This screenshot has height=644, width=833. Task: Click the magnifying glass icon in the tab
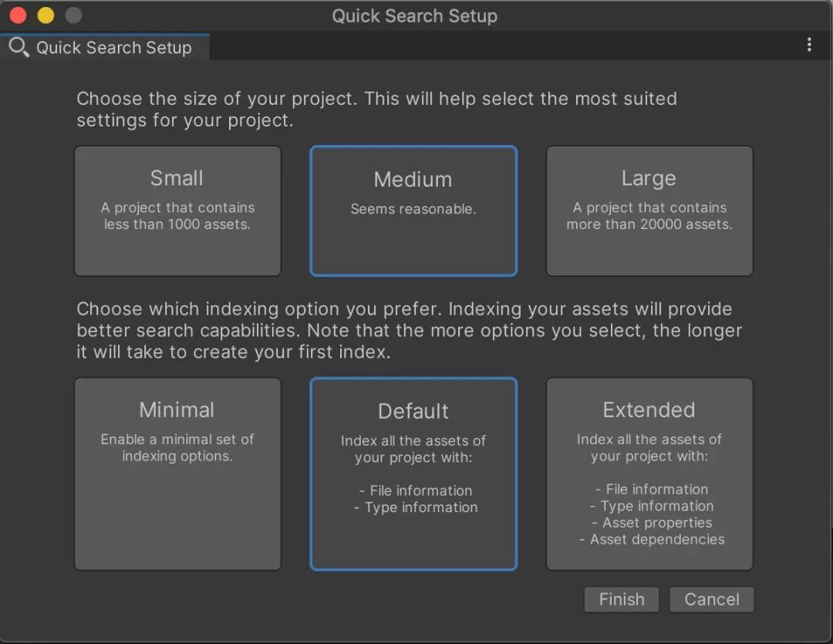coord(19,48)
